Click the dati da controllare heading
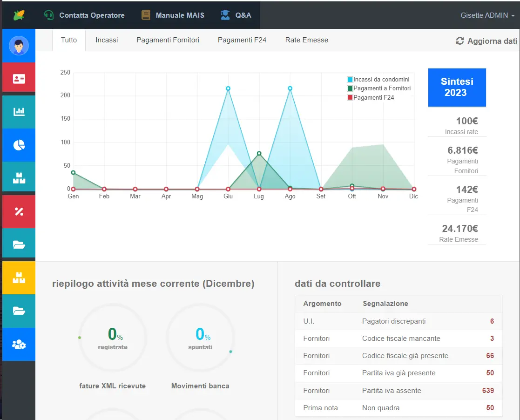The width and height of the screenshot is (520, 420). (338, 284)
